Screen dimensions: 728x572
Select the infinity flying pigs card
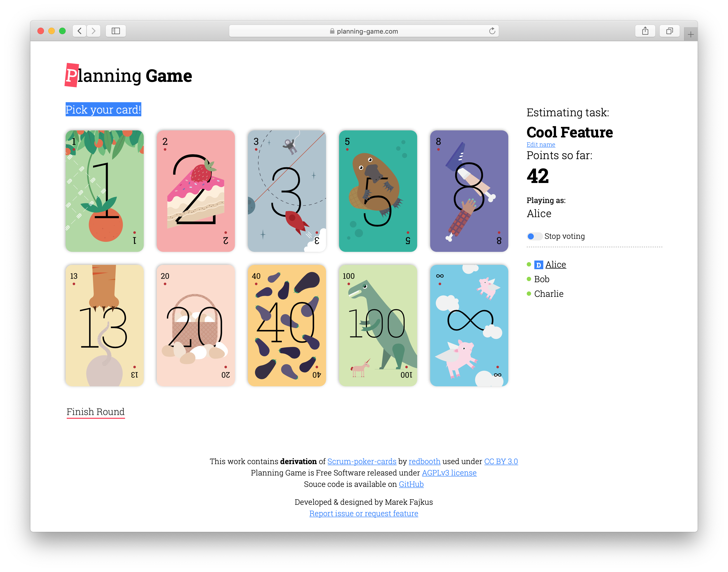click(469, 326)
